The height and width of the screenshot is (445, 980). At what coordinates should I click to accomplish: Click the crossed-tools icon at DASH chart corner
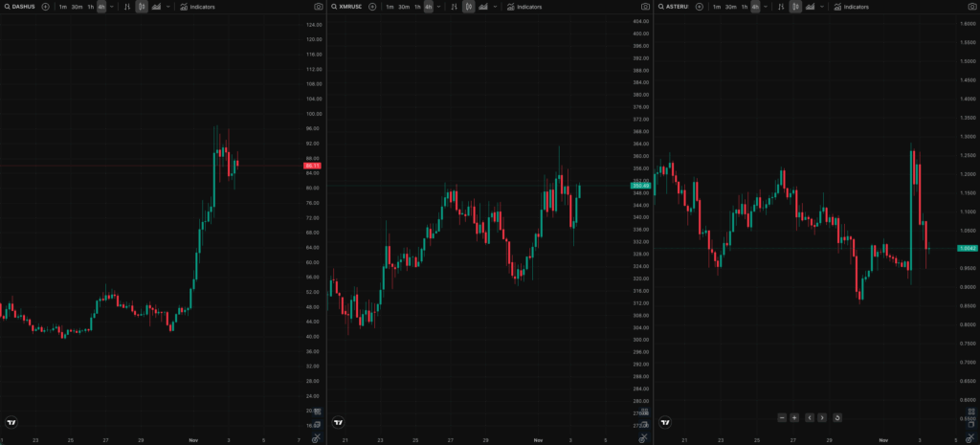[x=317, y=437]
